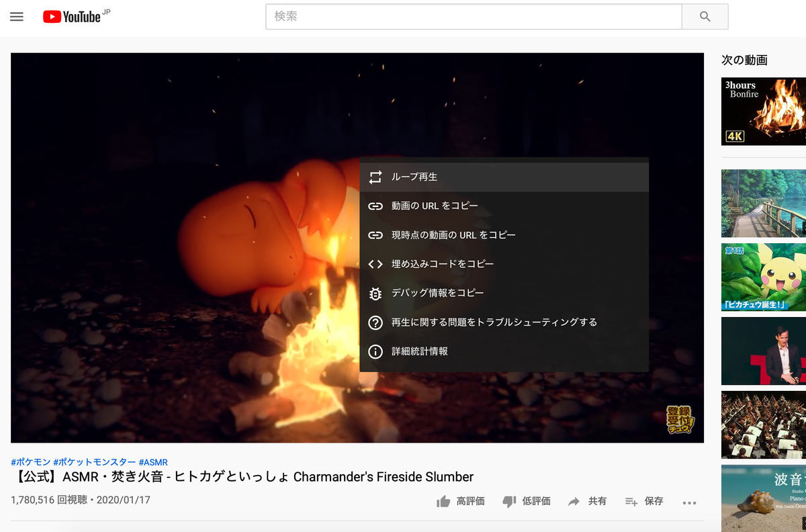
Task: Open the anime forest bridge thumbnail
Action: (x=764, y=203)
